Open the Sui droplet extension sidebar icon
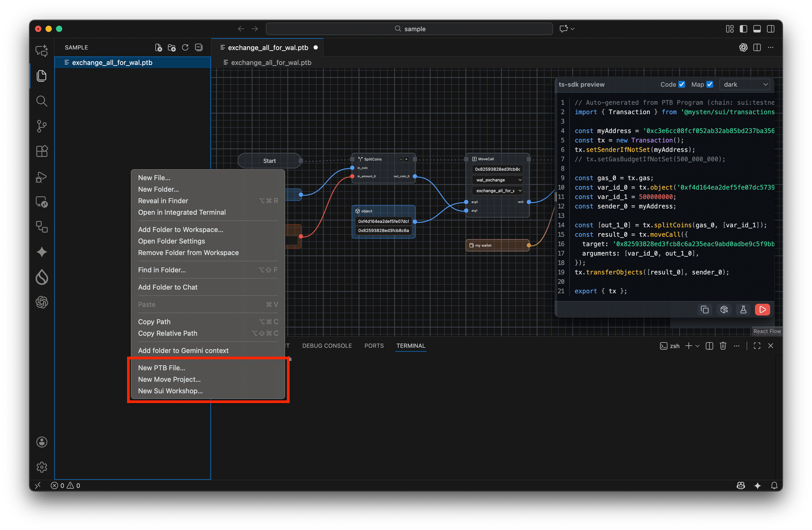Viewport: 812px width, 530px height. click(x=42, y=277)
